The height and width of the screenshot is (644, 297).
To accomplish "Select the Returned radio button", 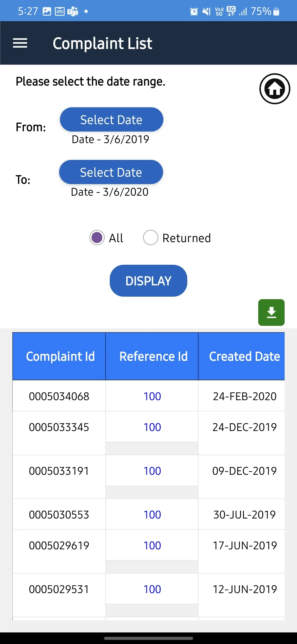I will click(150, 238).
